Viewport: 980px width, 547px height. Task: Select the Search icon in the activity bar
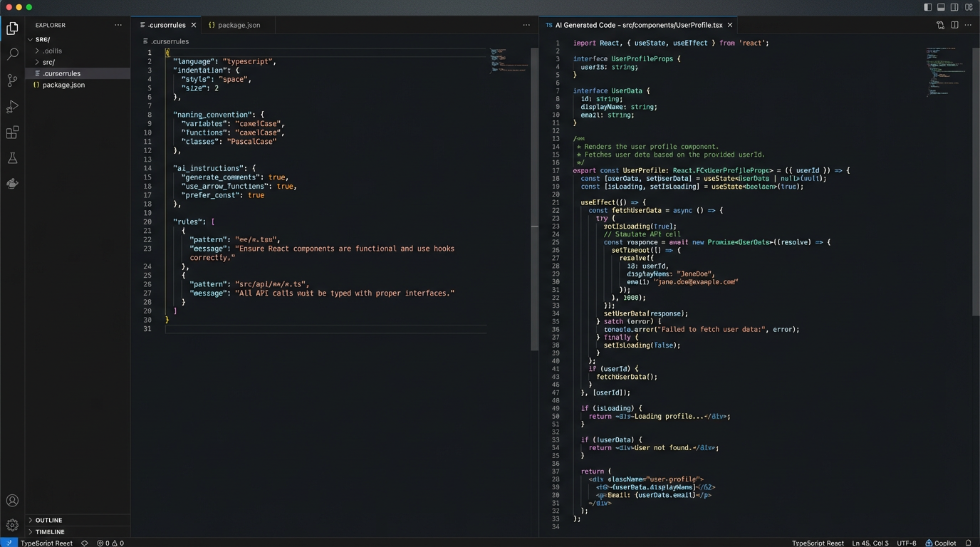(x=12, y=54)
